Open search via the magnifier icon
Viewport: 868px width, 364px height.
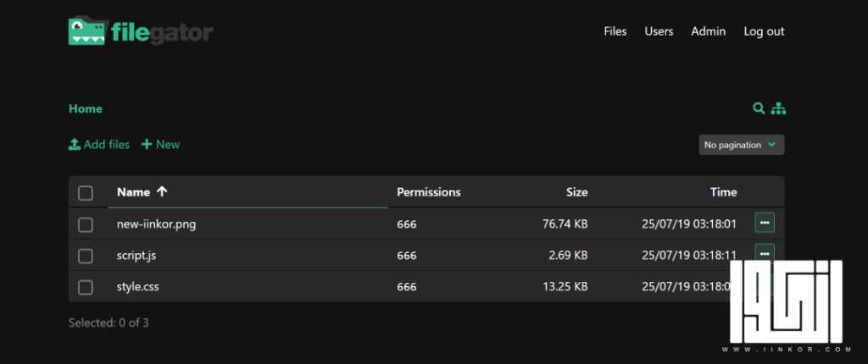759,108
